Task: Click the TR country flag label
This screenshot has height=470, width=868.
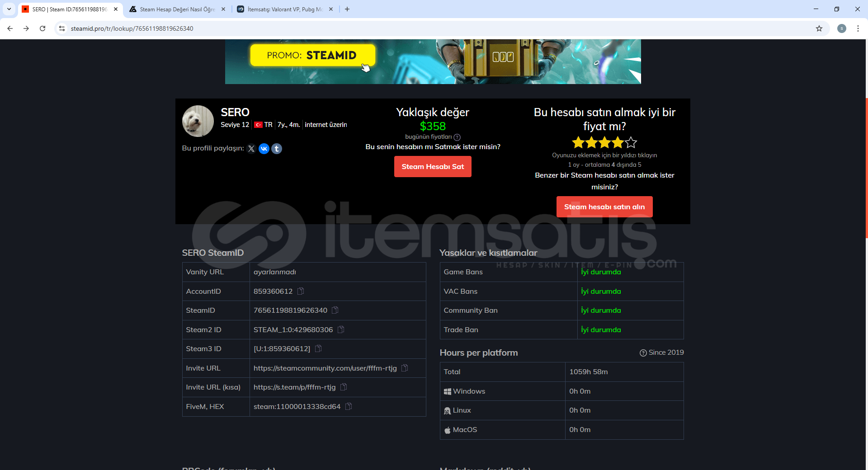Action: [263, 125]
